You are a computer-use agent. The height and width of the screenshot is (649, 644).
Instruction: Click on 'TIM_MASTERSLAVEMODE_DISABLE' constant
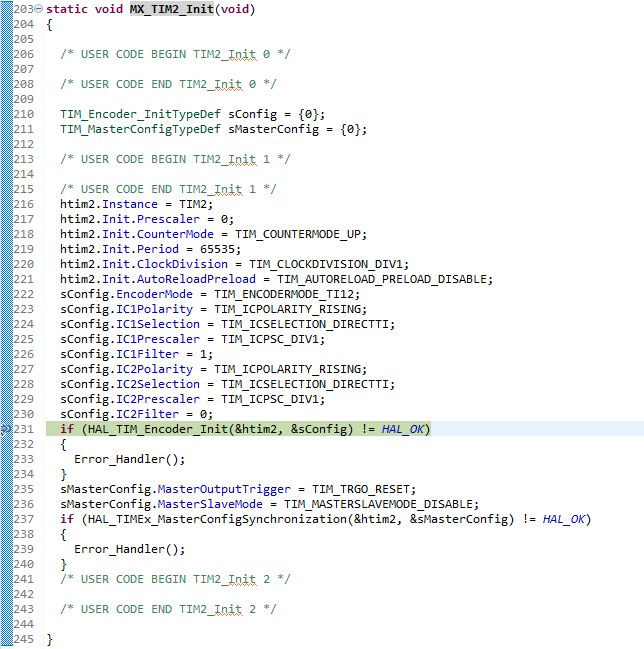coord(378,504)
